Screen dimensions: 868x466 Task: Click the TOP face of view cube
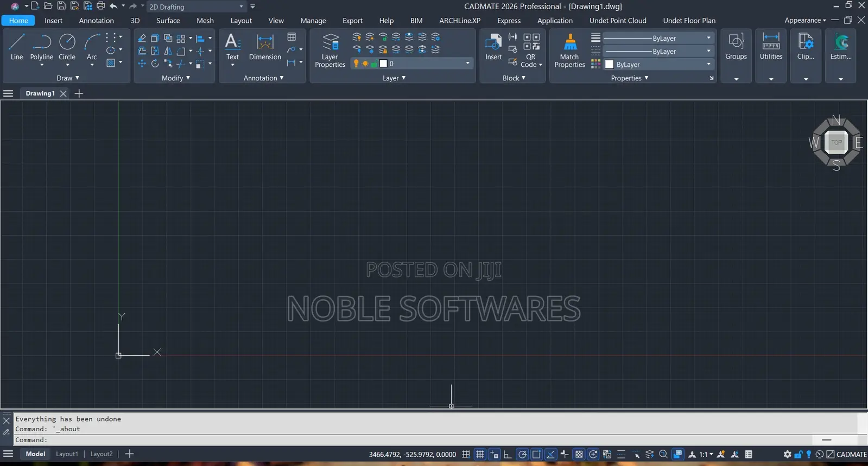tap(837, 142)
